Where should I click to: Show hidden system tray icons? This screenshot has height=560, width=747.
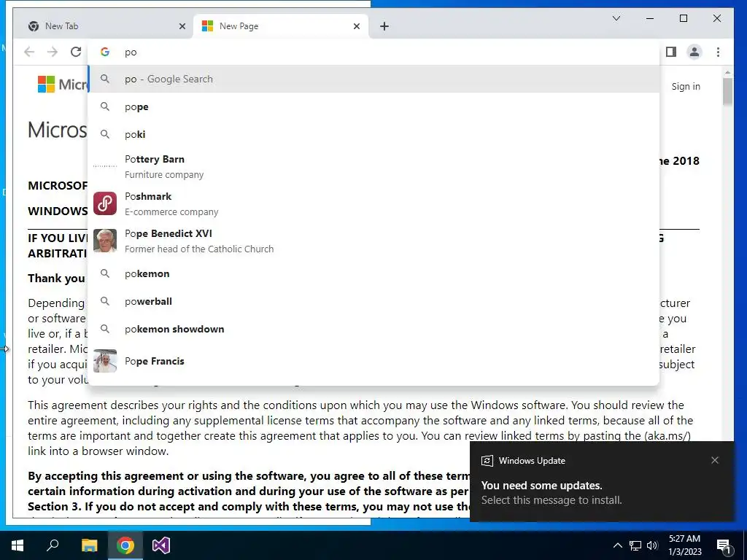pos(617,545)
